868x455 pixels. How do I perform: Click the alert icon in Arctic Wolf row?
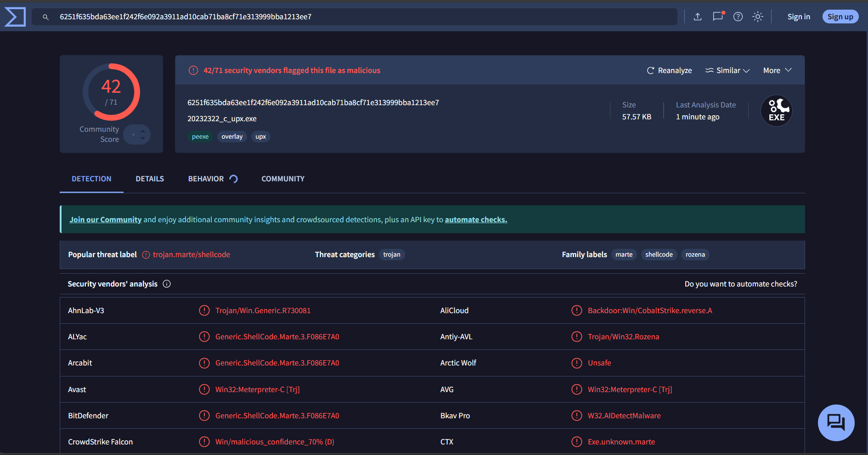coord(577,363)
